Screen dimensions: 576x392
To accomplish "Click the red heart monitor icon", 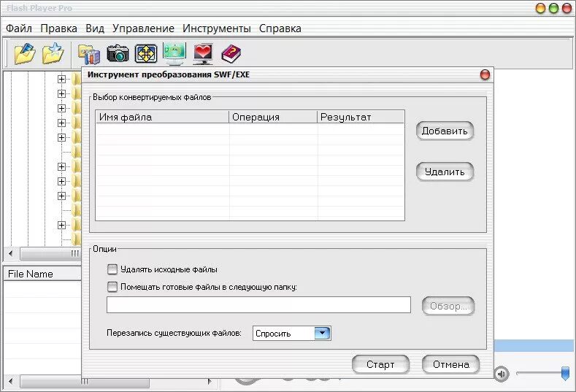I will coord(203,53).
